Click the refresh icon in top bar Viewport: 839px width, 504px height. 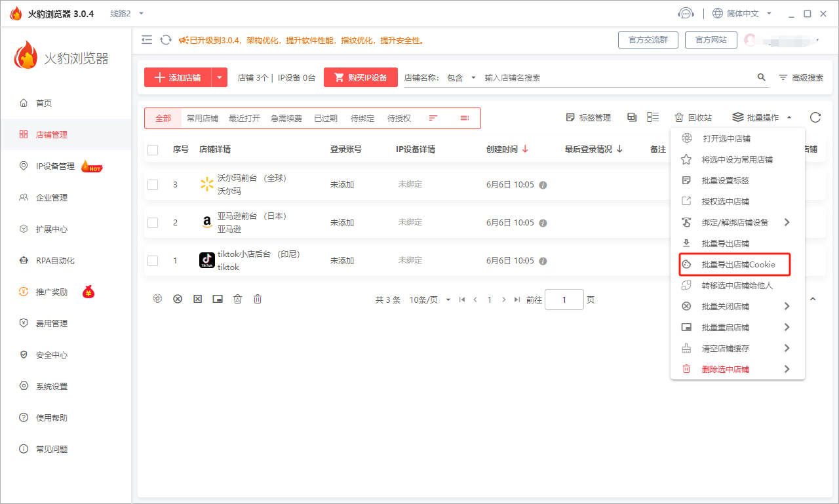coord(166,40)
